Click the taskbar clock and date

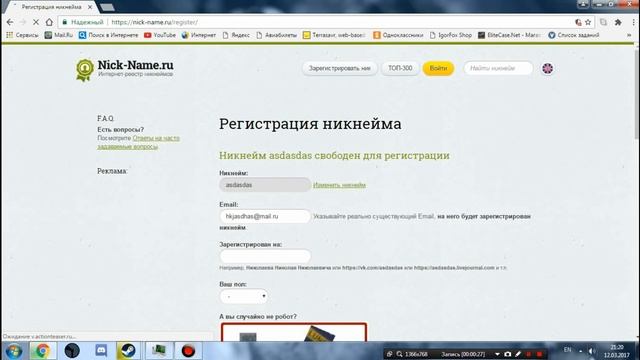[617, 351]
